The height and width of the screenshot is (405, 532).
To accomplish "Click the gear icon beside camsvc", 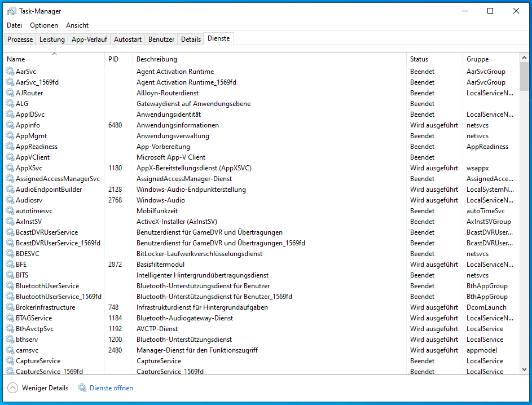I will [x=10, y=350].
